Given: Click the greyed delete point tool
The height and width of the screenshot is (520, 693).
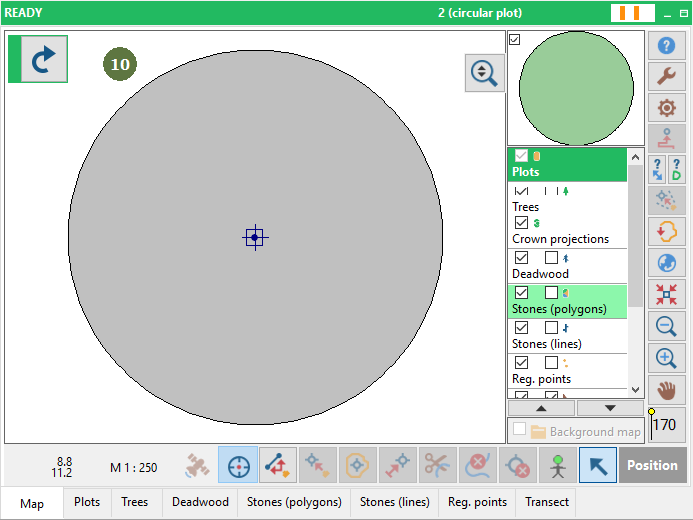Looking at the screenshot, I should 518,465.
